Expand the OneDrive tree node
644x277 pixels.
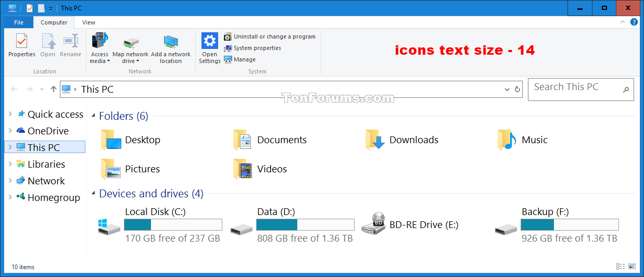click(10, 131)
